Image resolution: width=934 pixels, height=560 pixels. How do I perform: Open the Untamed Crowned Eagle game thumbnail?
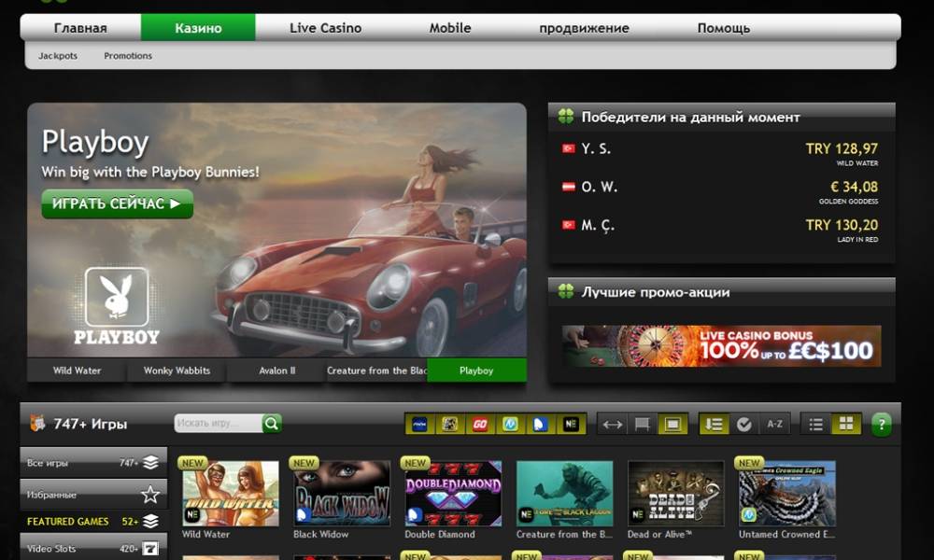click(x=787, y=494)
